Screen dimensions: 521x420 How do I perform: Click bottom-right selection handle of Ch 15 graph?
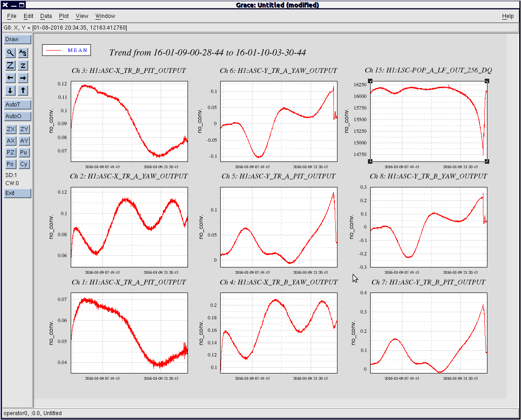487,161
